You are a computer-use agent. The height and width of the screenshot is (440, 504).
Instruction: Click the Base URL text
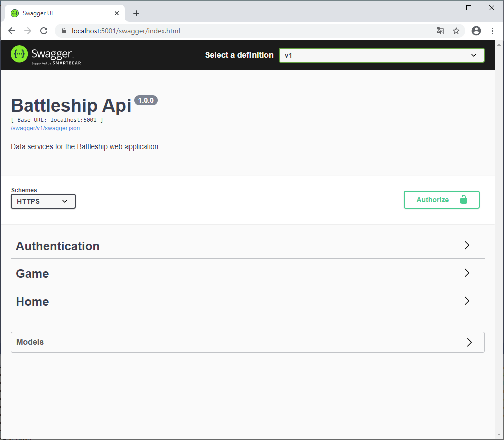pos(57,120)
